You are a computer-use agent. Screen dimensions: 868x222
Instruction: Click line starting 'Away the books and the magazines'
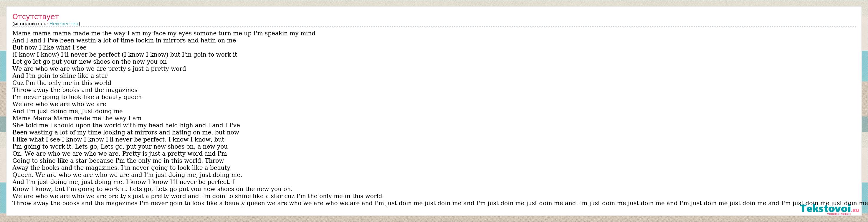pos(121,168)
